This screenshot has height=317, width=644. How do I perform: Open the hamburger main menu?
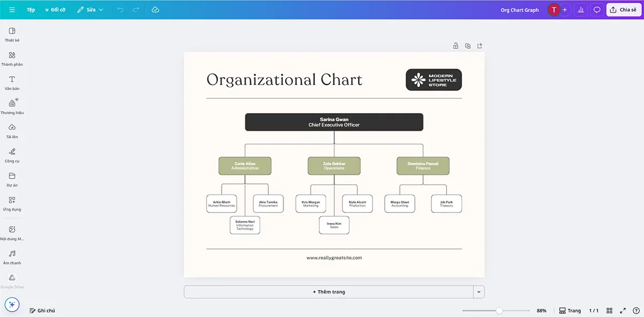coord(12,10)
